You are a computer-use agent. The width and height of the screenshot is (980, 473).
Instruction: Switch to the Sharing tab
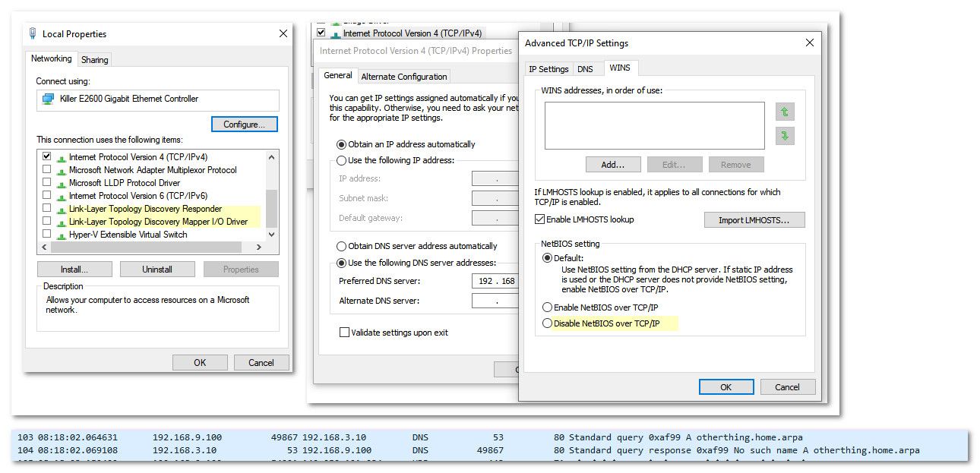[x=95, y=60]
